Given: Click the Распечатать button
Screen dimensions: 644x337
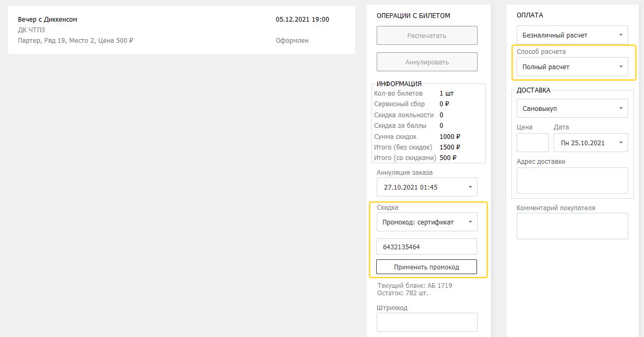Looking at the screenshot, I should 426,35.
